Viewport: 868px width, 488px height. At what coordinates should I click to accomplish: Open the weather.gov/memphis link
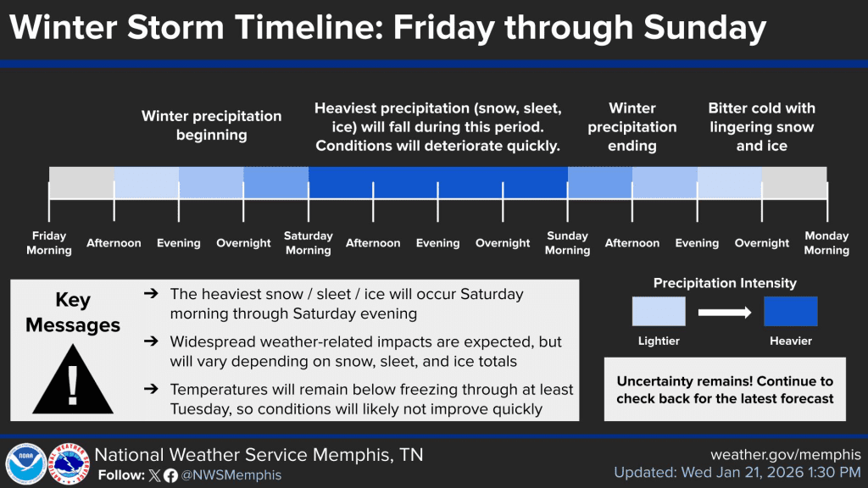(x=786, y=455)
